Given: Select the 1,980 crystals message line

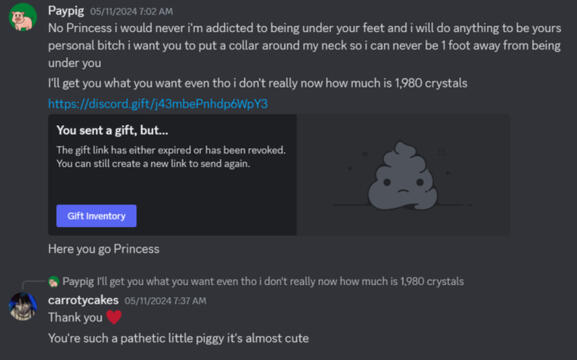Looking at the screenshot, I should 258,83.
